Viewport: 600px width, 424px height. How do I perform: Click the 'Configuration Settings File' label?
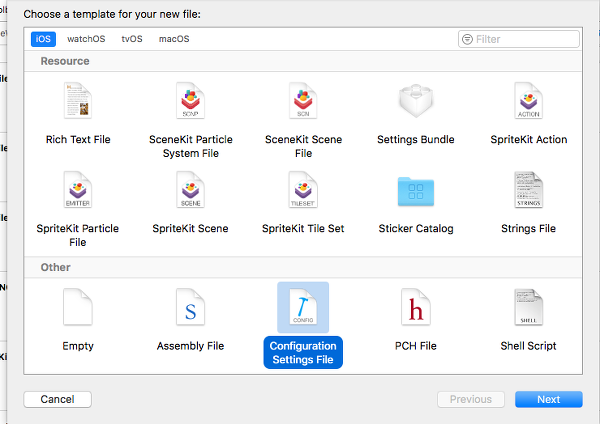coord(303,352)
